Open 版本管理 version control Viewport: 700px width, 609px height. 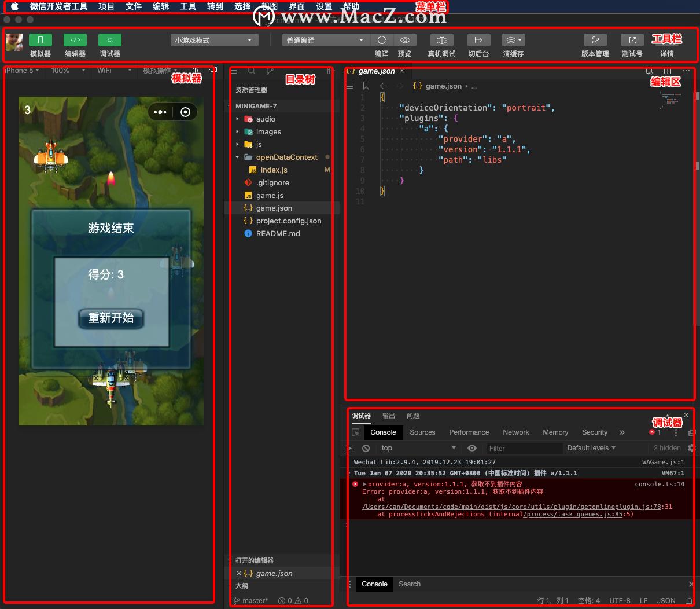point(595,40)
